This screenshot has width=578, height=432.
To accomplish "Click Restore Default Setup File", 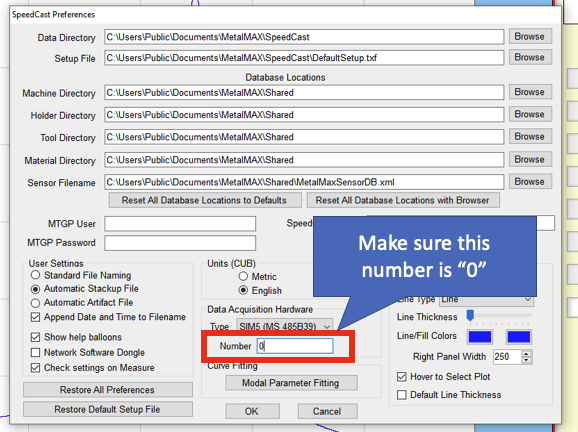I will click(108, 409).
